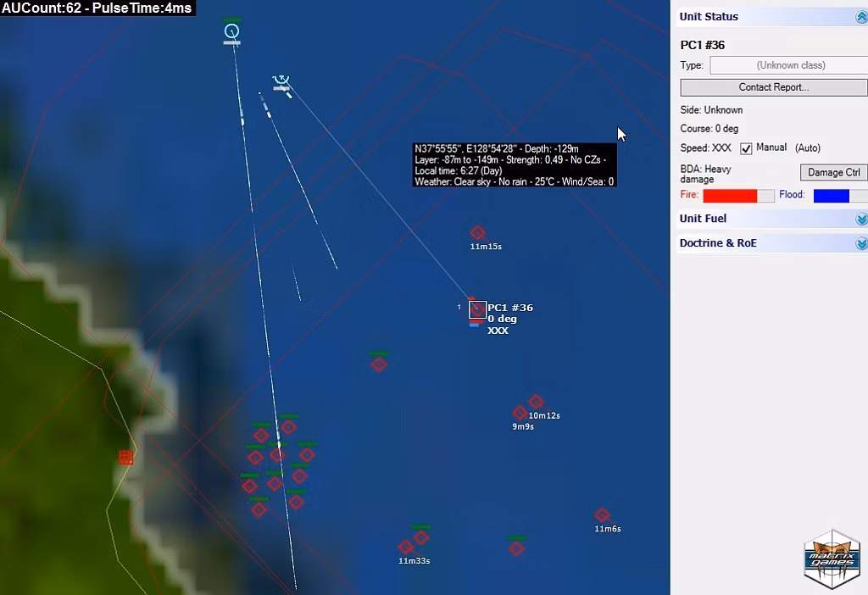Collapse the Unit Status panel
This screenshot has height=595, width=868.
[861, 17]
